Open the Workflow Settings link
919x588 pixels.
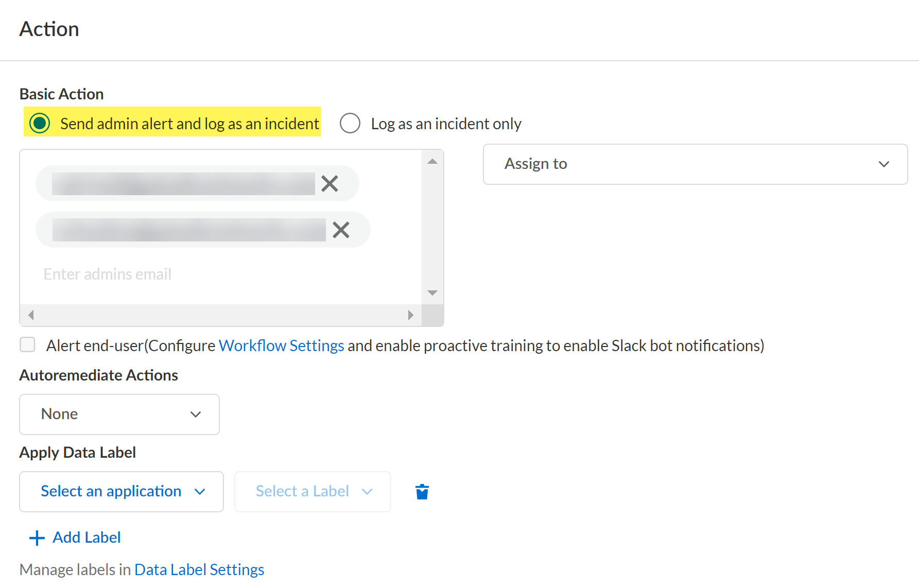(281, 345)
